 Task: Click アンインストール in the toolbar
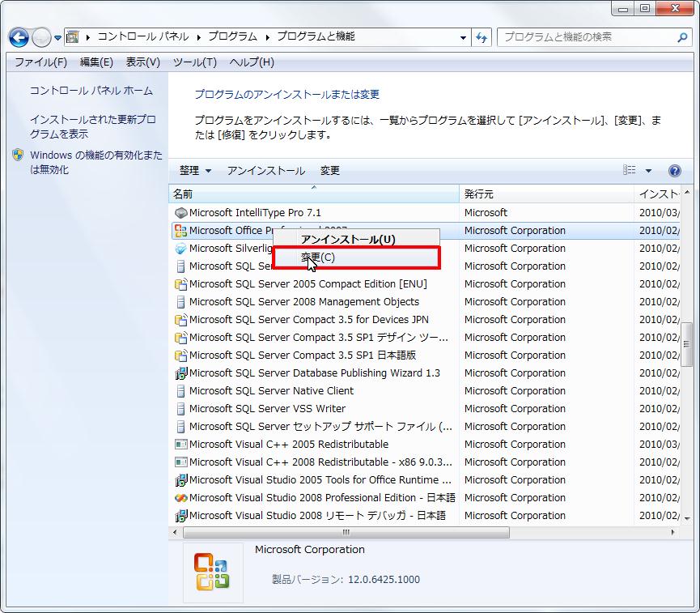pyautogui.click(x=265, y=171)
